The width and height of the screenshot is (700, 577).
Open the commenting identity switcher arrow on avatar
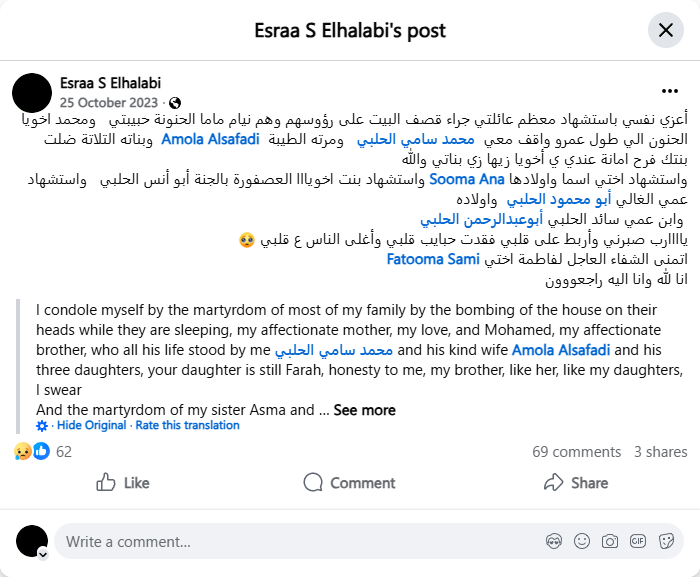tap(43, 553)
